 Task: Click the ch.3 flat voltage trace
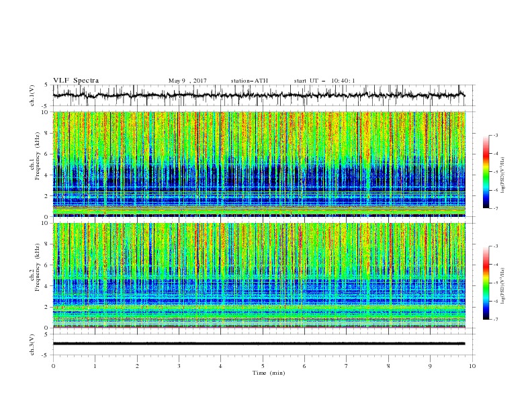259,344
